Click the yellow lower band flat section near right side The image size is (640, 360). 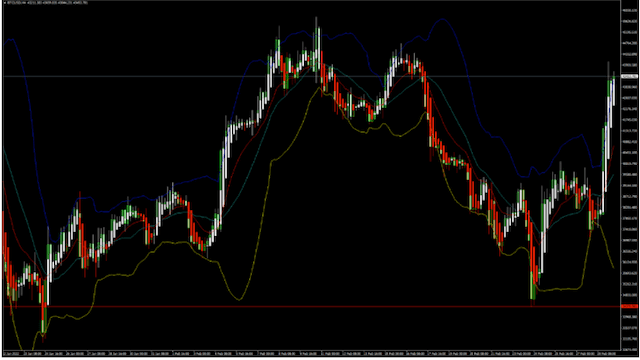pos(559,289)
